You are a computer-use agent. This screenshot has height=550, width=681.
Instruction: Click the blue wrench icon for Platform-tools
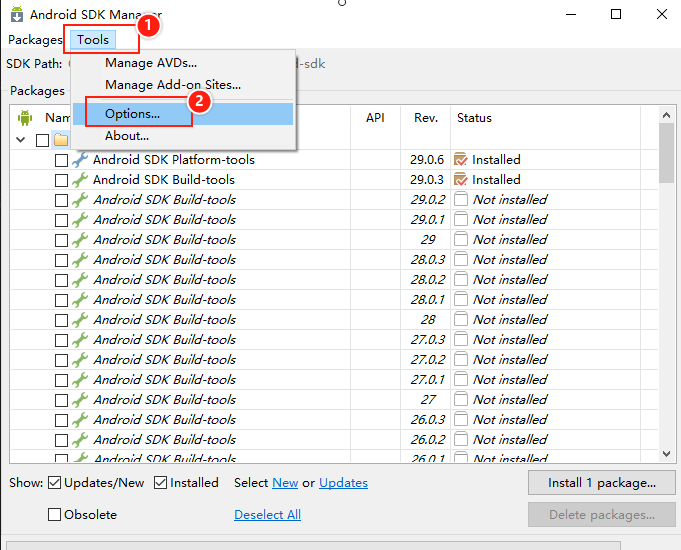click(80, 160)
